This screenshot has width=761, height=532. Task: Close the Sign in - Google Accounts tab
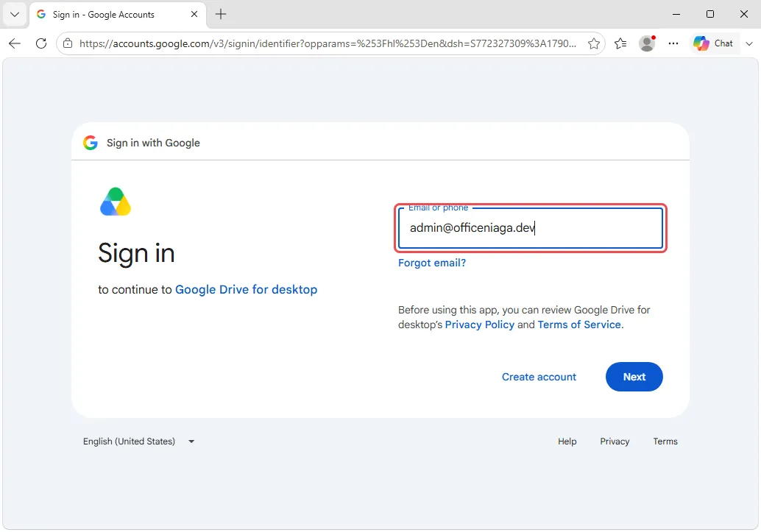click(x=194, y=15)
